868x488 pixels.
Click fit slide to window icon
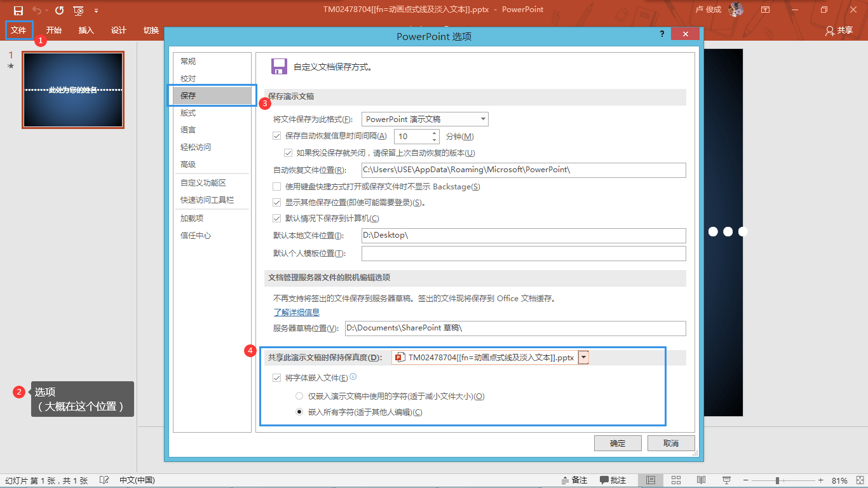[x=860, y=480]
